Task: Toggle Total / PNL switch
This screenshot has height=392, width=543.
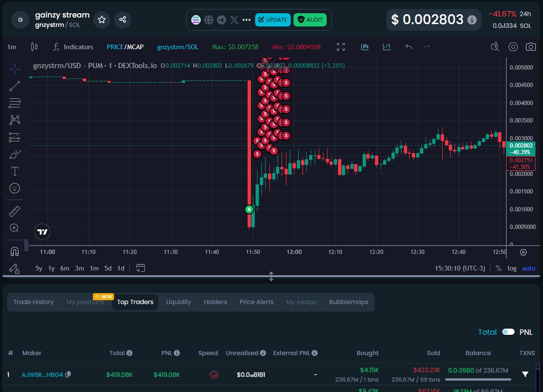Action: tap(508, 332)
